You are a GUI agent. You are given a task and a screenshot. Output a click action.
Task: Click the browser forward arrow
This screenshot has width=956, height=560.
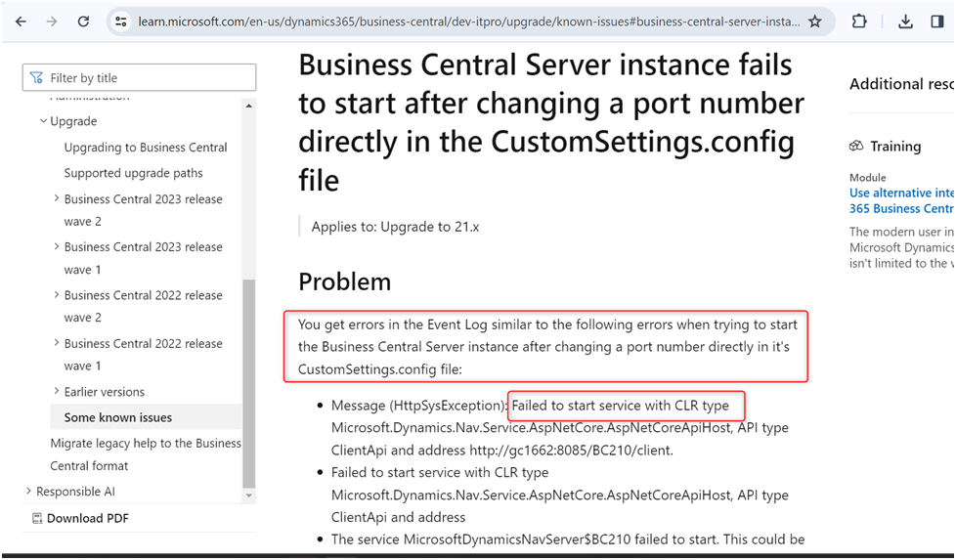[x=52, y=22]
